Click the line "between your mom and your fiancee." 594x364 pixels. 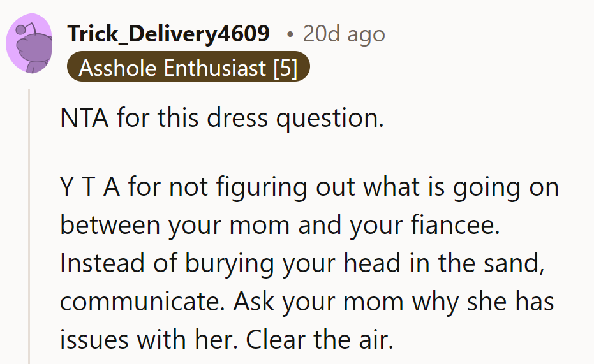point(279,226)
